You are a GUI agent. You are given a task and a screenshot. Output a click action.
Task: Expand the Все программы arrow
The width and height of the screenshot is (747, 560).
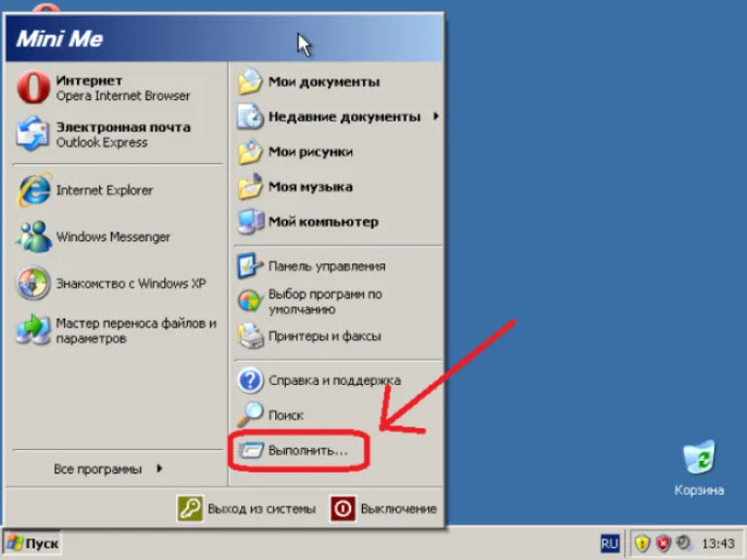point(160,469)
